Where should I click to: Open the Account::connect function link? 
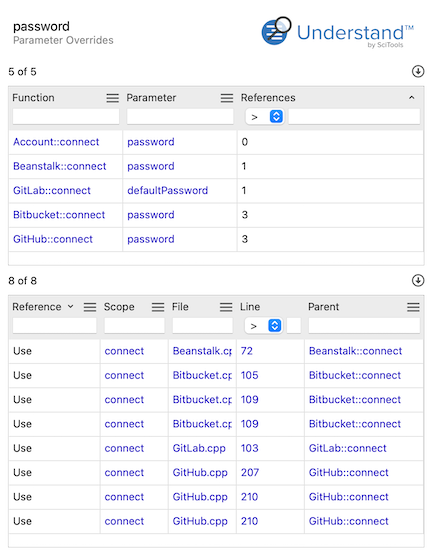click(x=56, y=142)
